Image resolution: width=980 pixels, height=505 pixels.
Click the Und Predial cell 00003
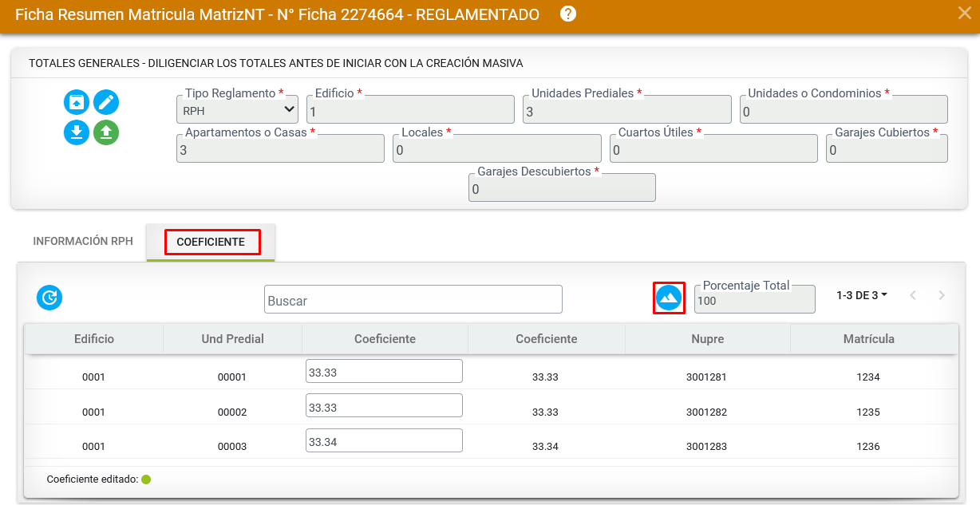coord(232,447)
